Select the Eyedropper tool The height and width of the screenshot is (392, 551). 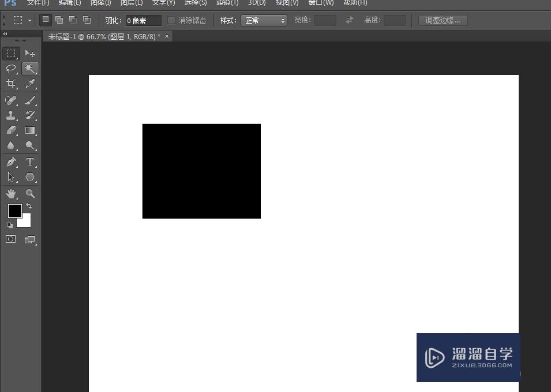(x=30, y=84)
